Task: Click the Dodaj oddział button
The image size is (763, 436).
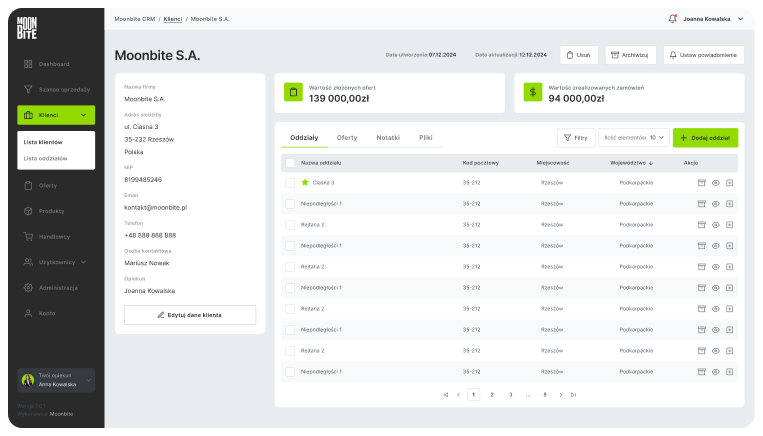Action: (705, 137)
